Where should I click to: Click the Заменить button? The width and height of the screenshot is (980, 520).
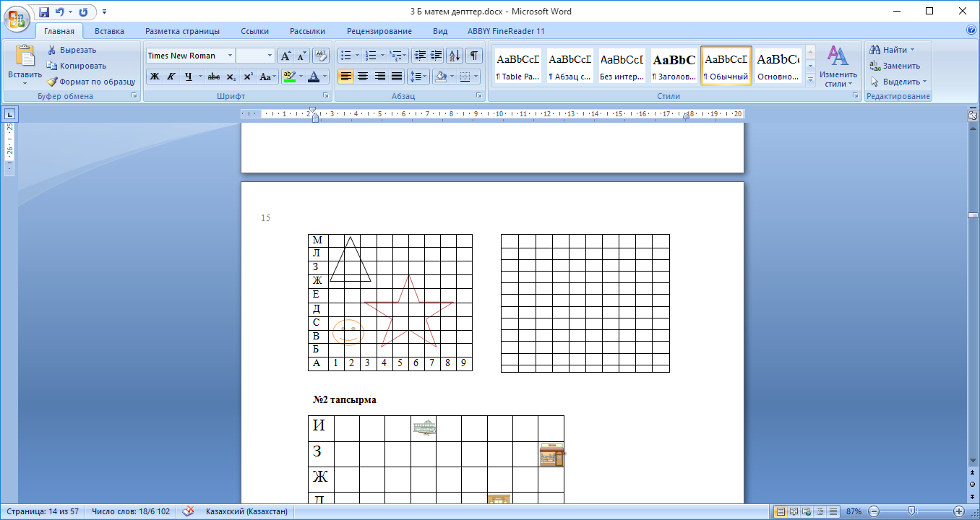coord(895,66)
